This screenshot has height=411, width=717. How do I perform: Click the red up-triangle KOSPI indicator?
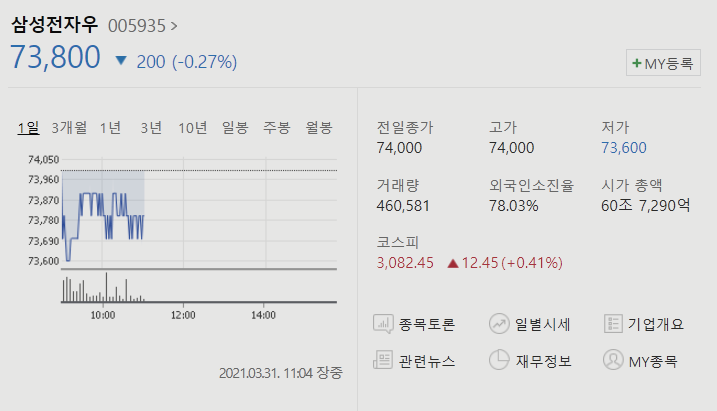pyautogui.click(x=453, y=263)
